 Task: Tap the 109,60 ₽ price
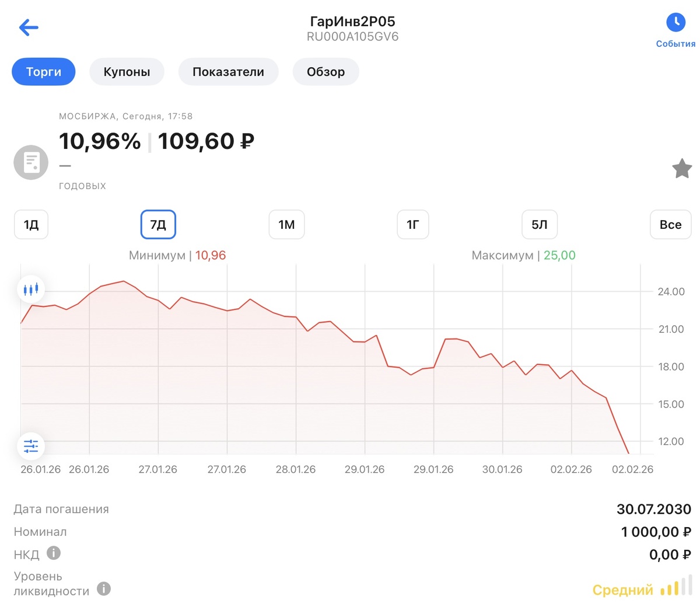coord(206,141)
